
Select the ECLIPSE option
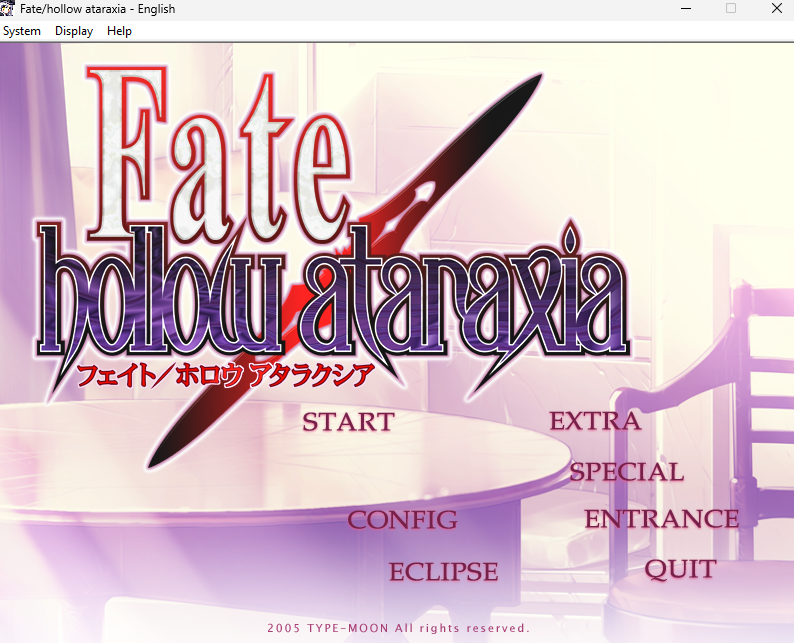click(444, 572)
